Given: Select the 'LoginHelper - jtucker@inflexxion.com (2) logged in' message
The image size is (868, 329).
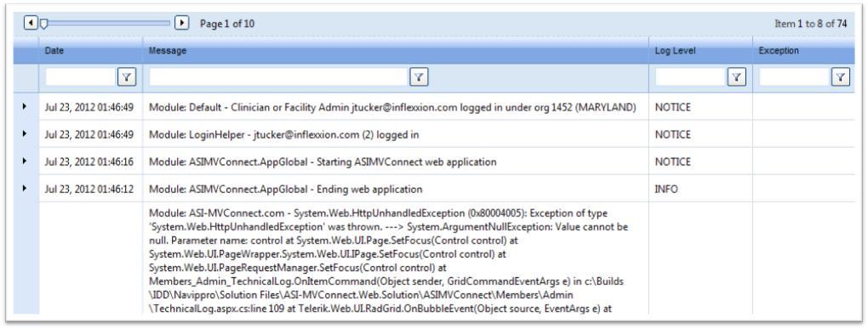Looking at the screenshot, I should click(284, 135).
